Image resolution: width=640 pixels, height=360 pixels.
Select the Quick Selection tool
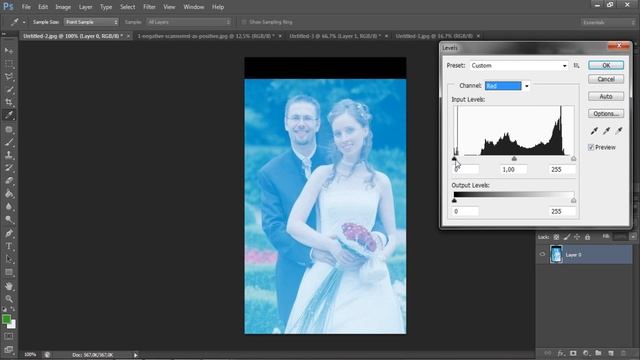(9, 90)
